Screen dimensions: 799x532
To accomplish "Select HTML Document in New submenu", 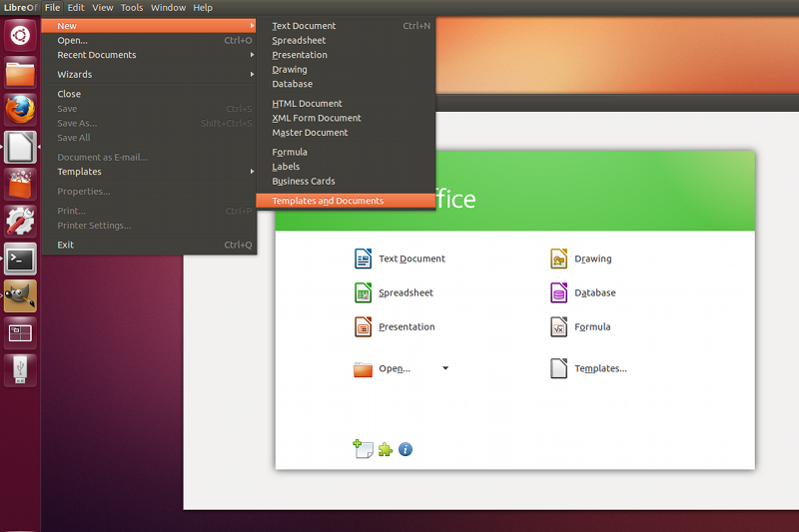I will (346, 104).
